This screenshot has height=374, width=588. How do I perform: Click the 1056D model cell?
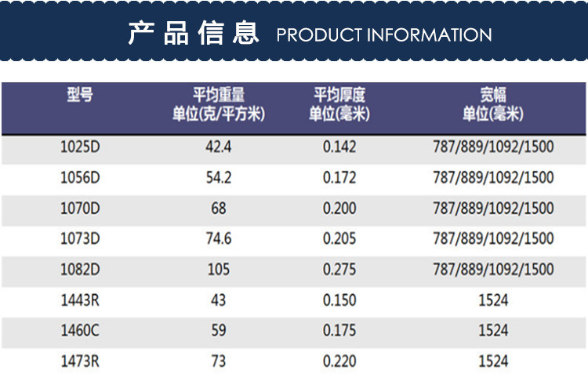coord(80,177)
